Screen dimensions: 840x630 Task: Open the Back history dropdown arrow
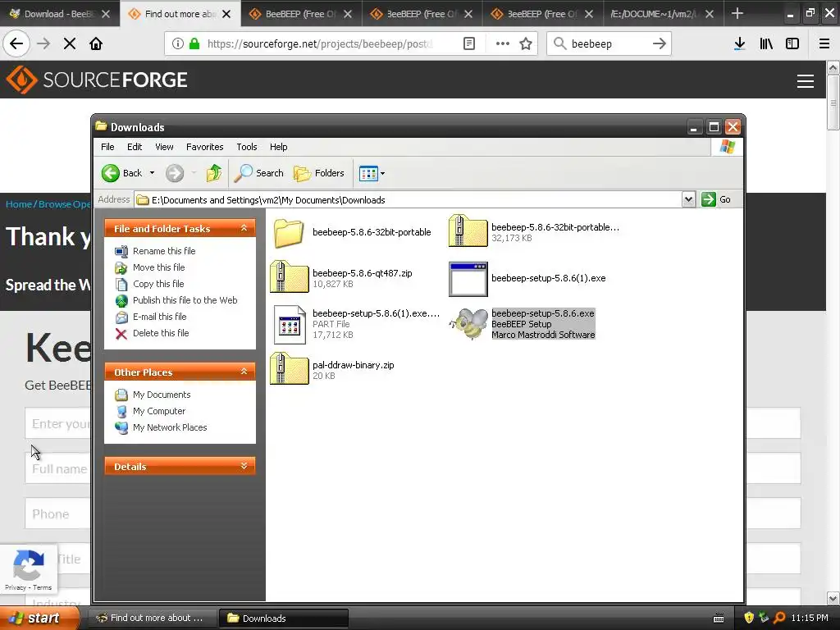click(152, 173)
